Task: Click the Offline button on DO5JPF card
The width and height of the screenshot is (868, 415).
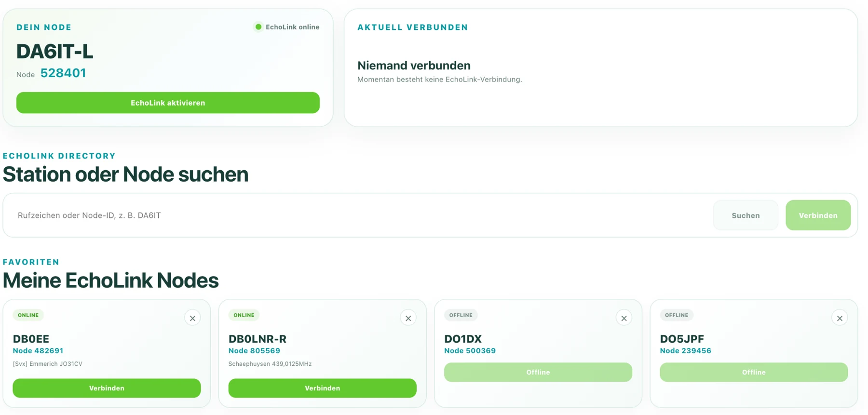Action: 754,372
